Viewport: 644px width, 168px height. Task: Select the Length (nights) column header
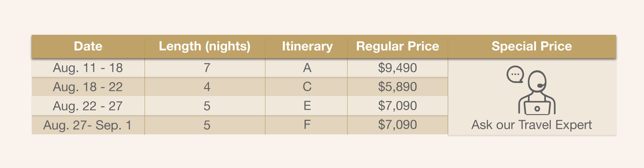[205, 46]
